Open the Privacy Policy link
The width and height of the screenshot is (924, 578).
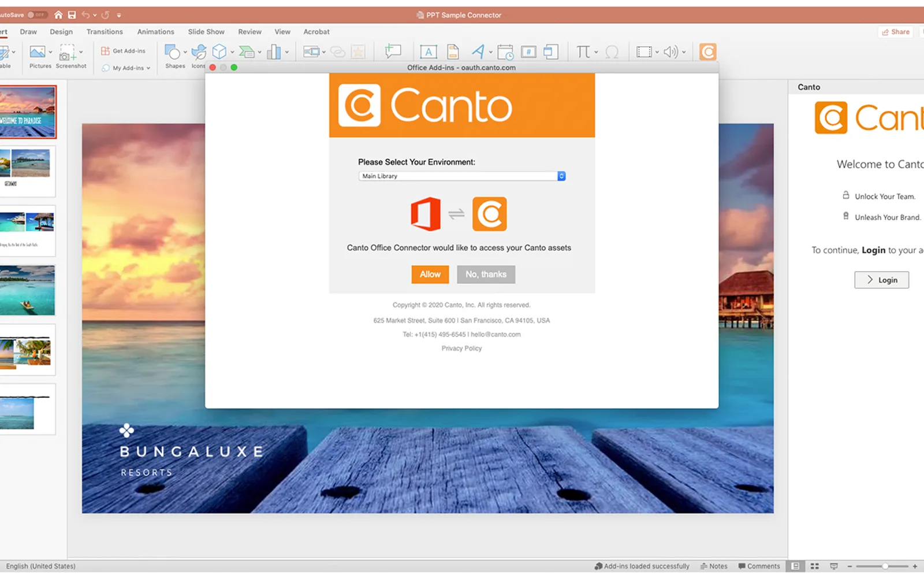point(461,349)
